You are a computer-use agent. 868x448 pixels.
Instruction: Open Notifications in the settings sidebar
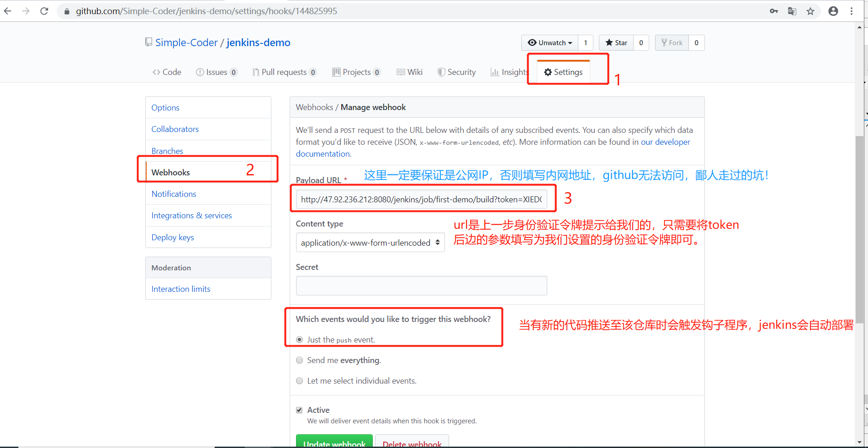tap(208, 194)
